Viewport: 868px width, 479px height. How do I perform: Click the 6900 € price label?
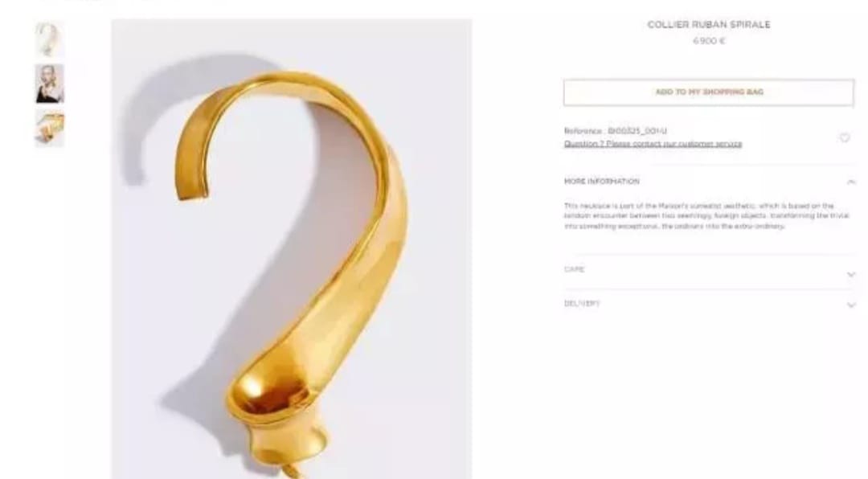[709, 41]
